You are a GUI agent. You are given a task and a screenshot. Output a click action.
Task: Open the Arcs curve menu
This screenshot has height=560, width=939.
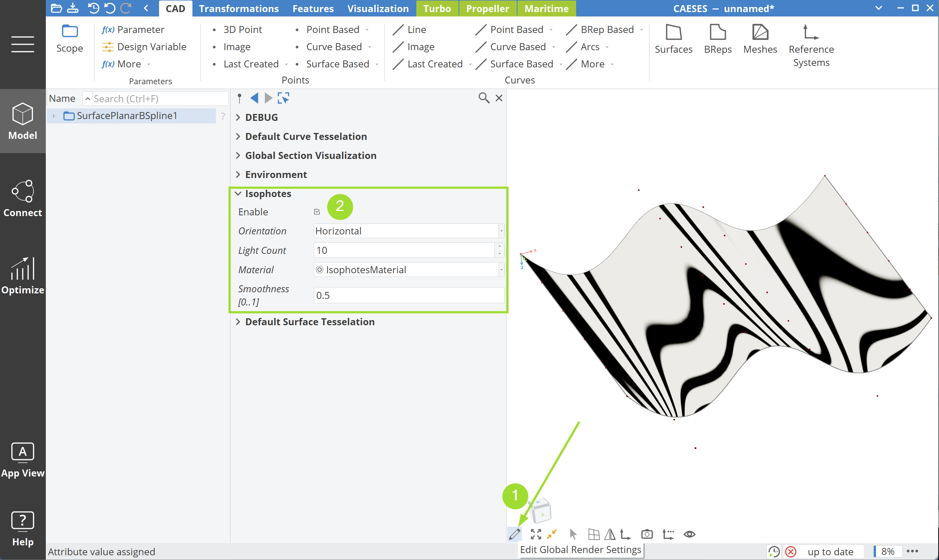tap(588, 47)
